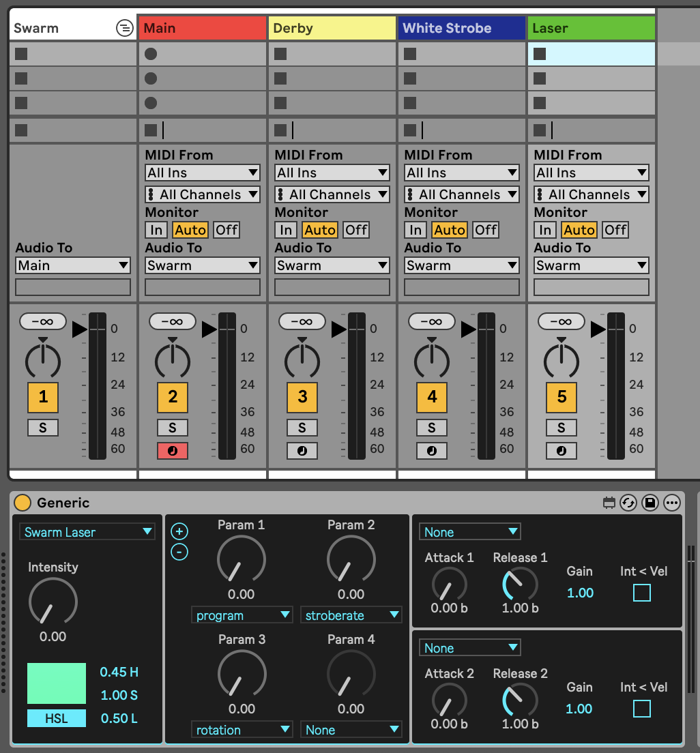Image resolution: width=700 pixels, height=753 pixels.
Task: Open the Generic device options ellipsis menu
Action: (x=672, y=503)
